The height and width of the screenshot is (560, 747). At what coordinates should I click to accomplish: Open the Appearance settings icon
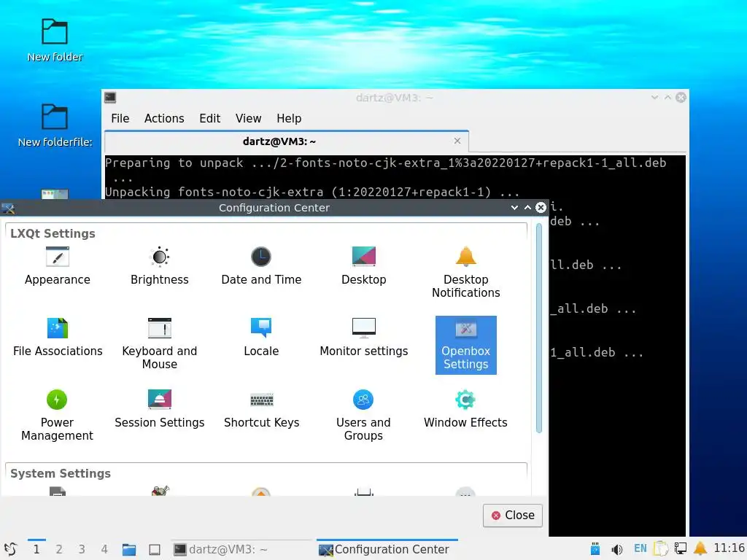click(57, 265)
